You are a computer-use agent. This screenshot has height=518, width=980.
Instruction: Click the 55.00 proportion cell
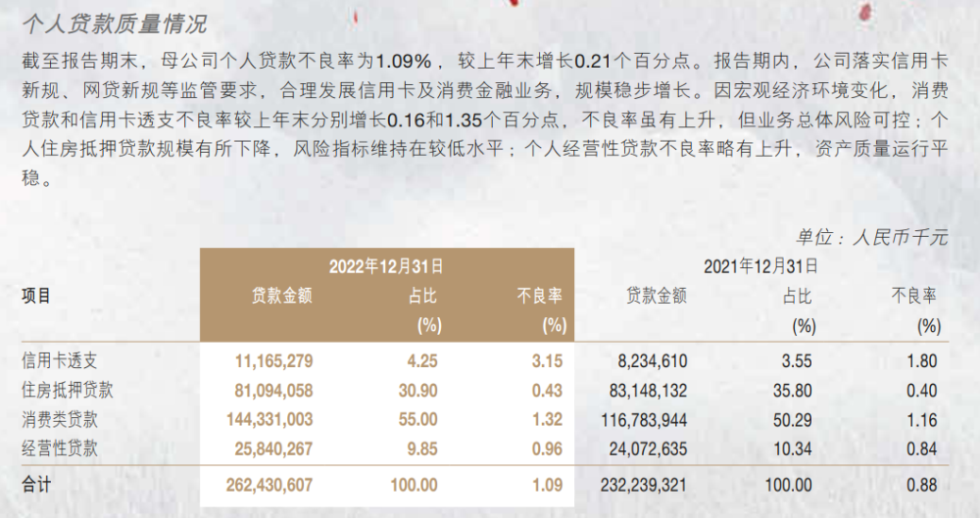[x=418, y=419]
